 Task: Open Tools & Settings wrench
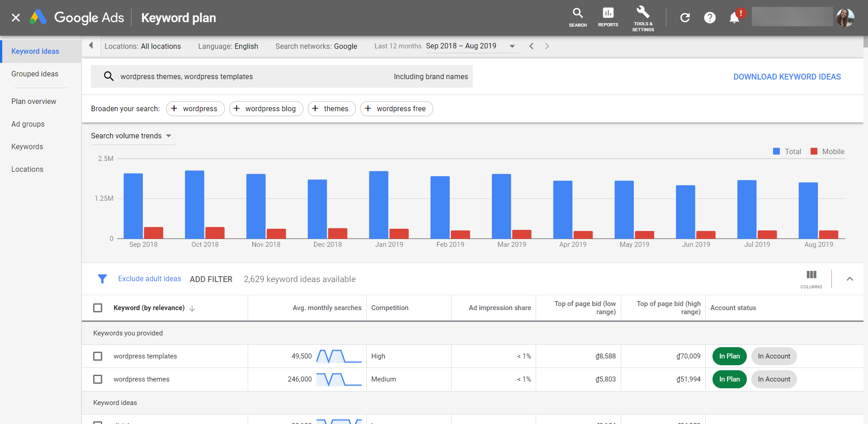pos(642,18)
